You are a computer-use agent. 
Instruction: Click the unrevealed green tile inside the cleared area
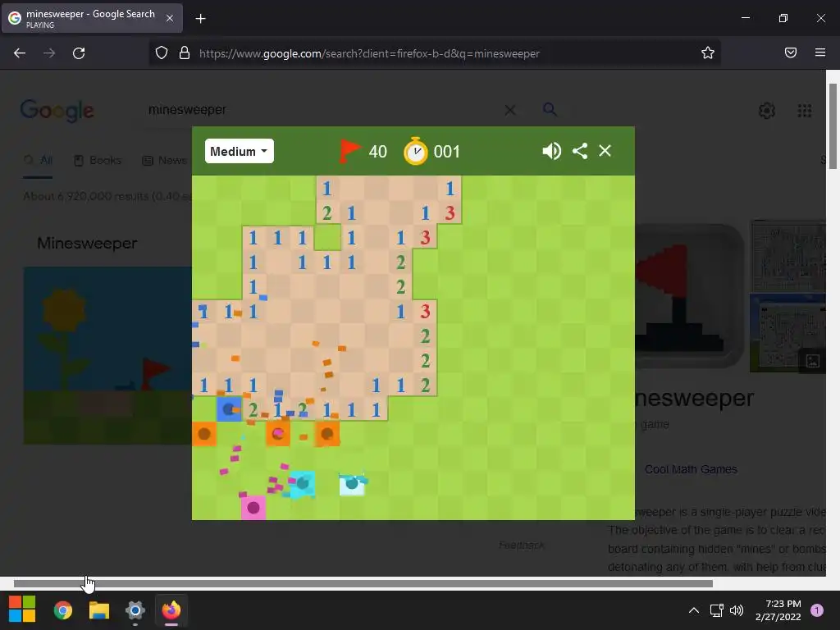point(327,237)
